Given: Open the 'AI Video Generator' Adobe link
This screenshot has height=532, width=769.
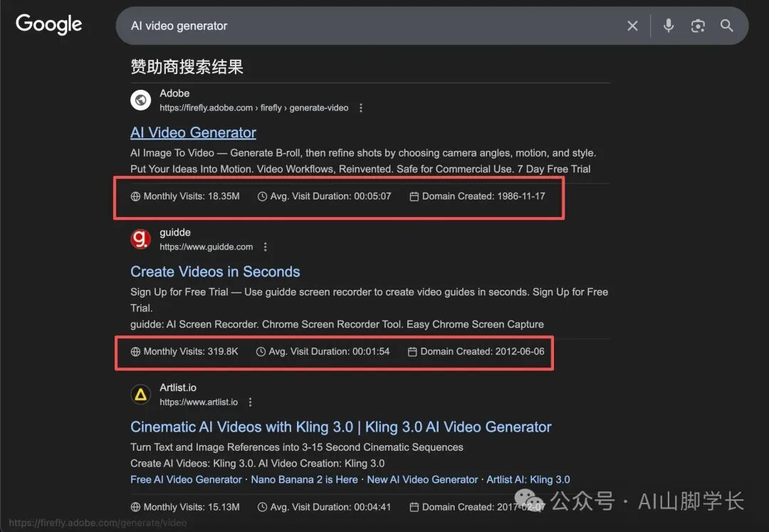Looking at the screenshot, I should (193, 132).
